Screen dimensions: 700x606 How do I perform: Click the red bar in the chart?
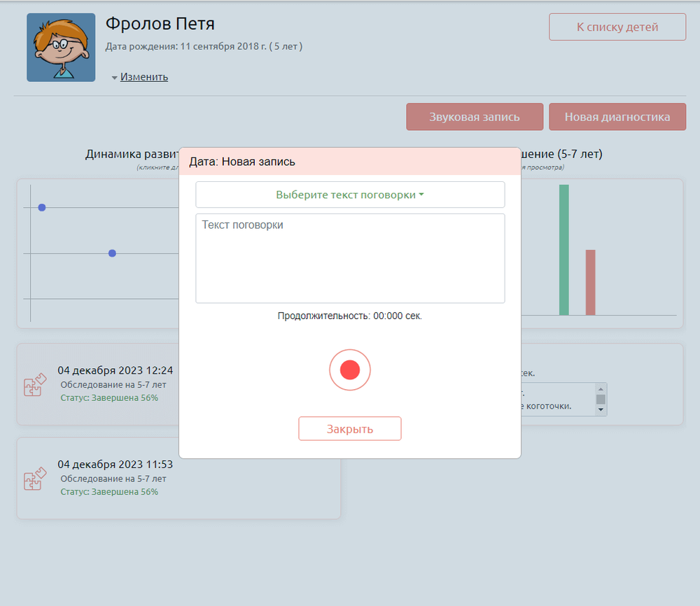(x=590, y=282)
